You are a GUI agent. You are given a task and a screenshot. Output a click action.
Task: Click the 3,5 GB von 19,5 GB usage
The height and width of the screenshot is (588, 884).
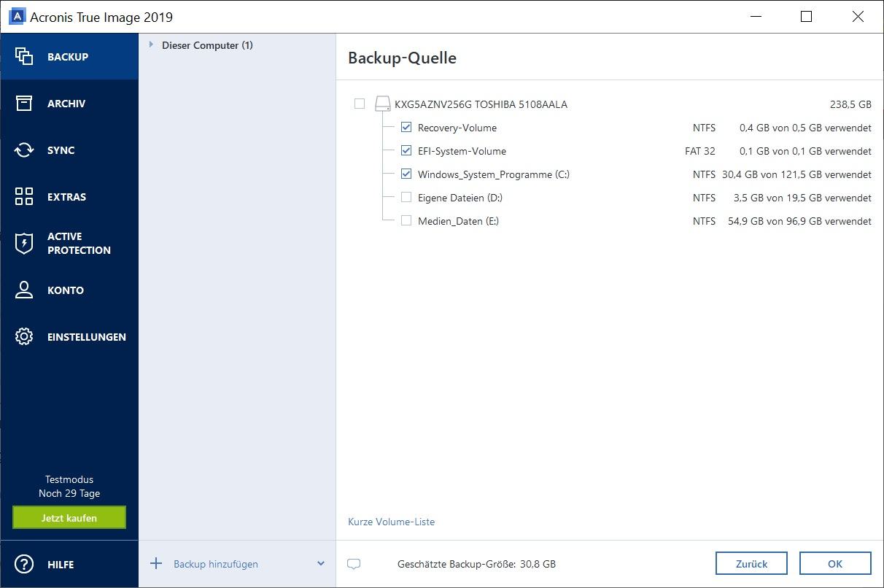pyautogui.click(x=802, y=198)
